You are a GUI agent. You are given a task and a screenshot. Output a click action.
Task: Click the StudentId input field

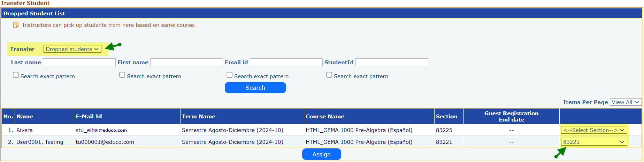point(392,62)
